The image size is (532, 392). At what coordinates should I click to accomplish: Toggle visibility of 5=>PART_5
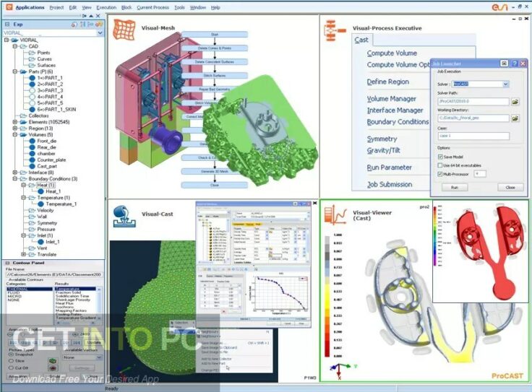coord(33,103)
